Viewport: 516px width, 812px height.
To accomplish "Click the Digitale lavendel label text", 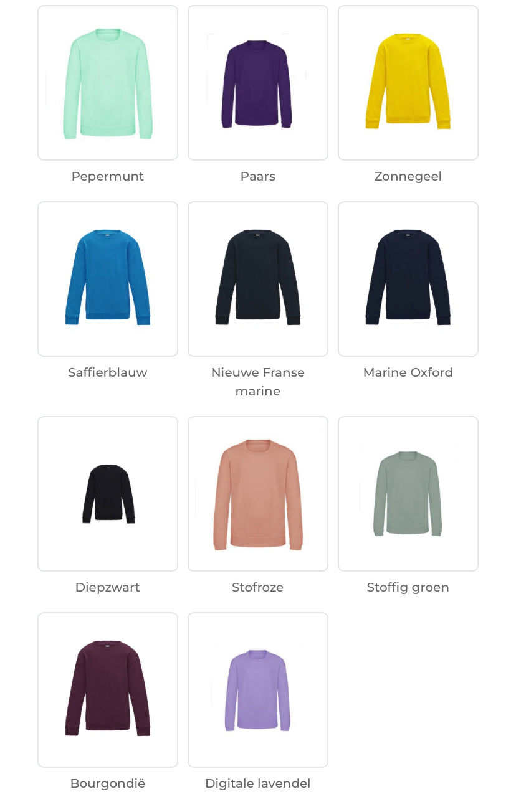I will (x=258, y=783).
